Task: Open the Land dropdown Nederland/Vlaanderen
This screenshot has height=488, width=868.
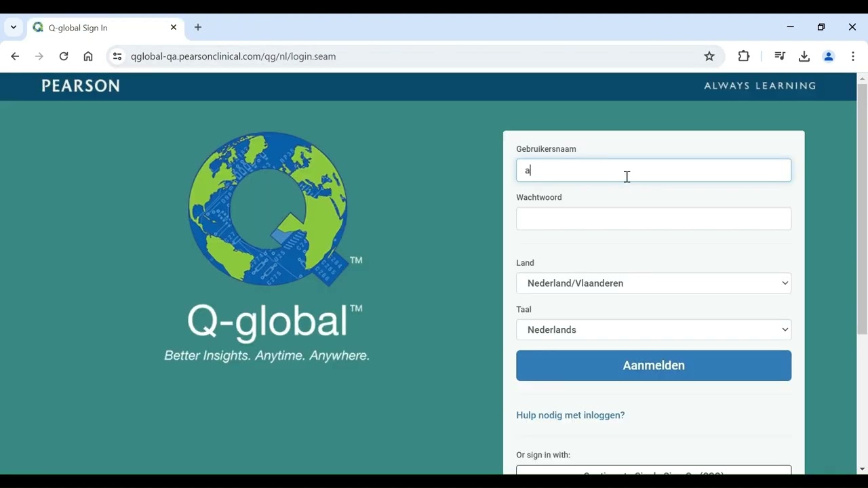Action: [654, 283]
